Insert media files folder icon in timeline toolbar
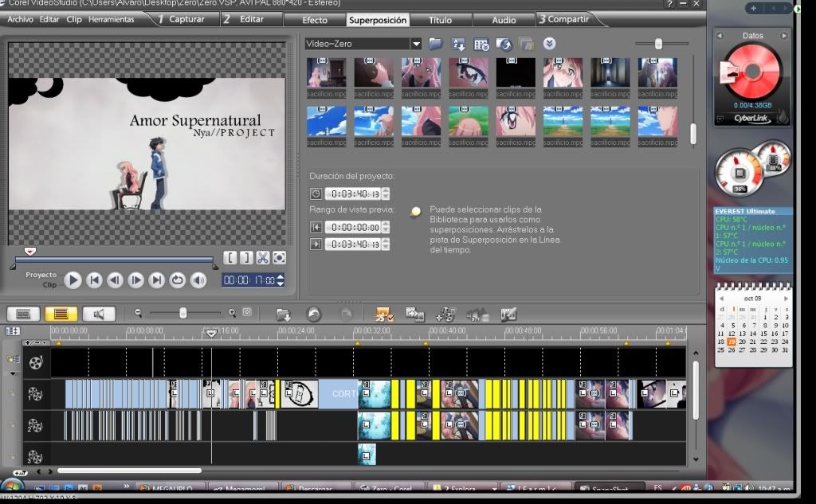This screenshot has width=816, height=504. click(x=284, y=315)
